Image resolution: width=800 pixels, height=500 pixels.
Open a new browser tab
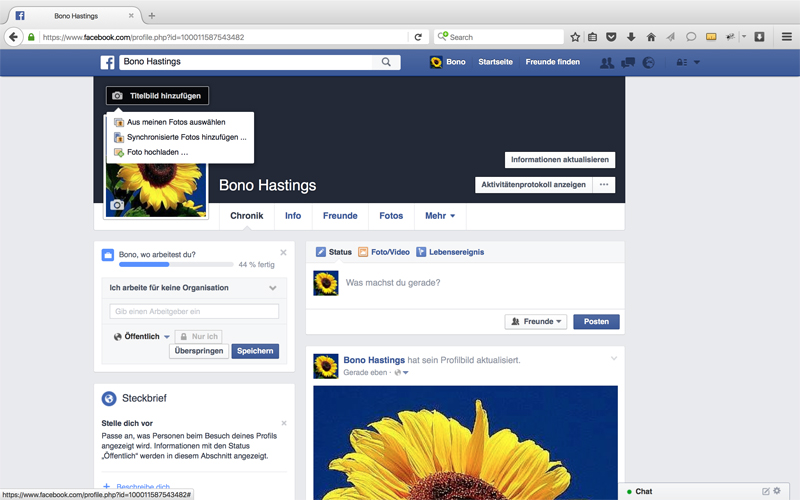pos(152,16)
